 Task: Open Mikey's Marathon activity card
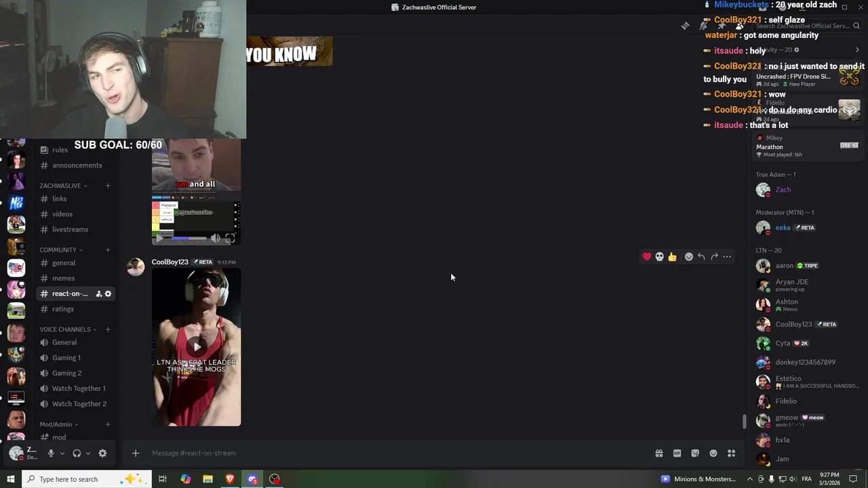click(807, 146)
